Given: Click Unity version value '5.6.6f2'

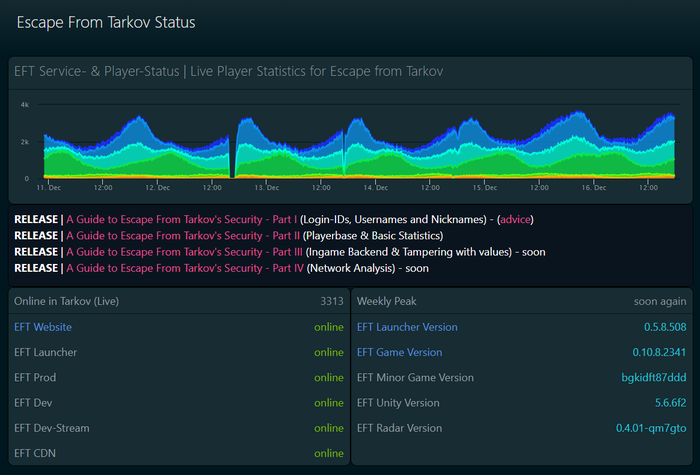Looking at the screenshot, I should click(x=671, y=403).
